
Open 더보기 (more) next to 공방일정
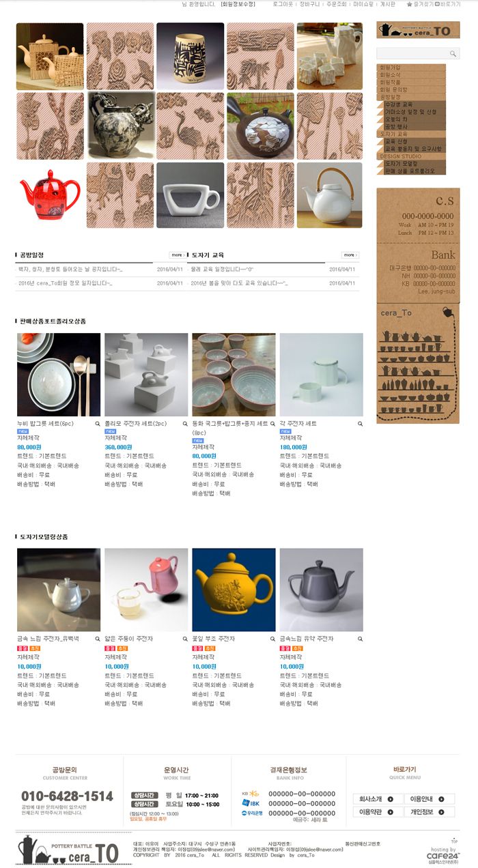178,255
